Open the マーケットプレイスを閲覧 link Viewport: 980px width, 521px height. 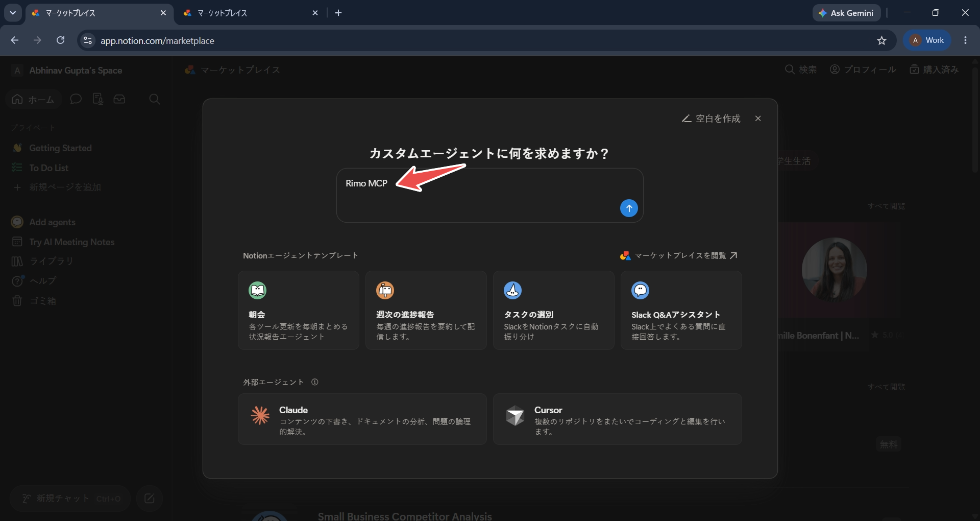point(679,255)
